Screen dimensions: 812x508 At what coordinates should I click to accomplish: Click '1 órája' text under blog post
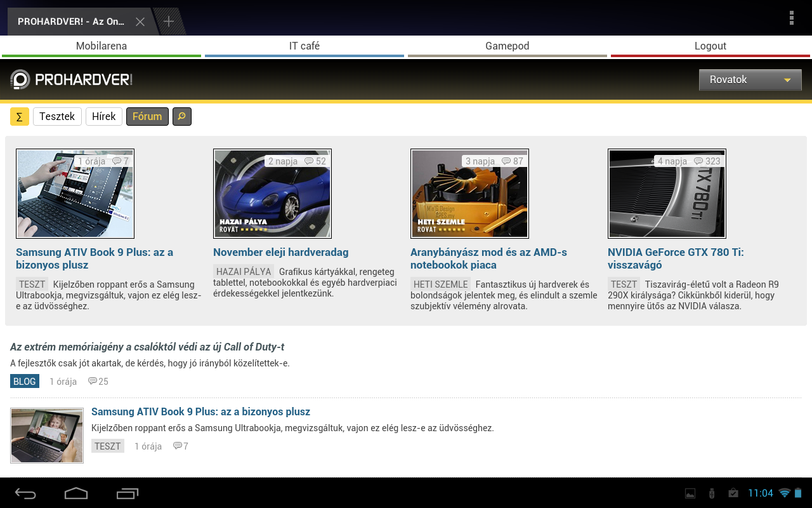coord(63,382)
